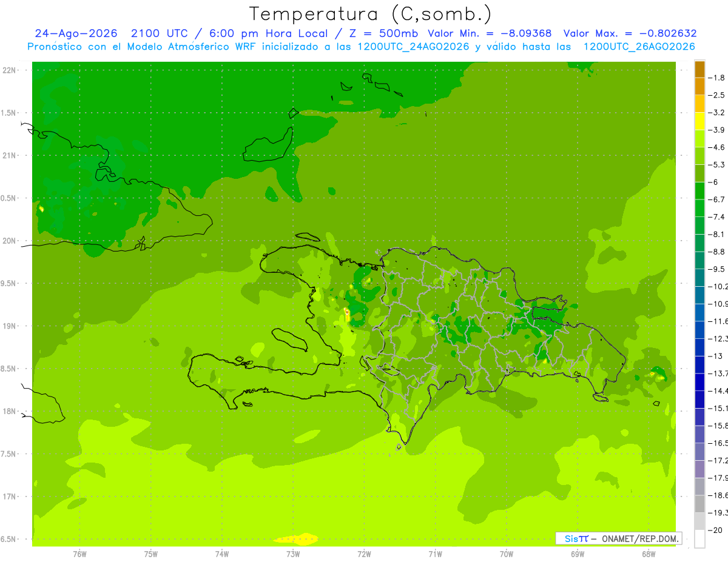Select the legend band between -3.9 and -4.6
This screenshot has width=728, height=562.
pos(699,138)
